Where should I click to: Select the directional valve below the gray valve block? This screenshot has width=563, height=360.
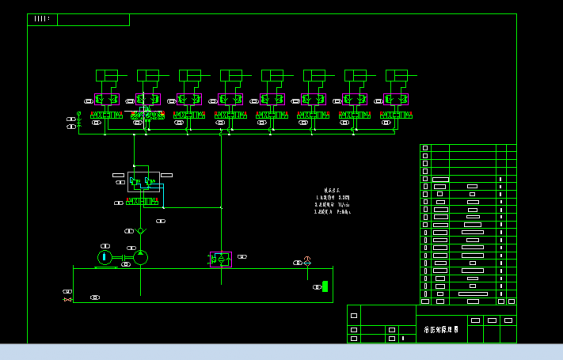142,202
